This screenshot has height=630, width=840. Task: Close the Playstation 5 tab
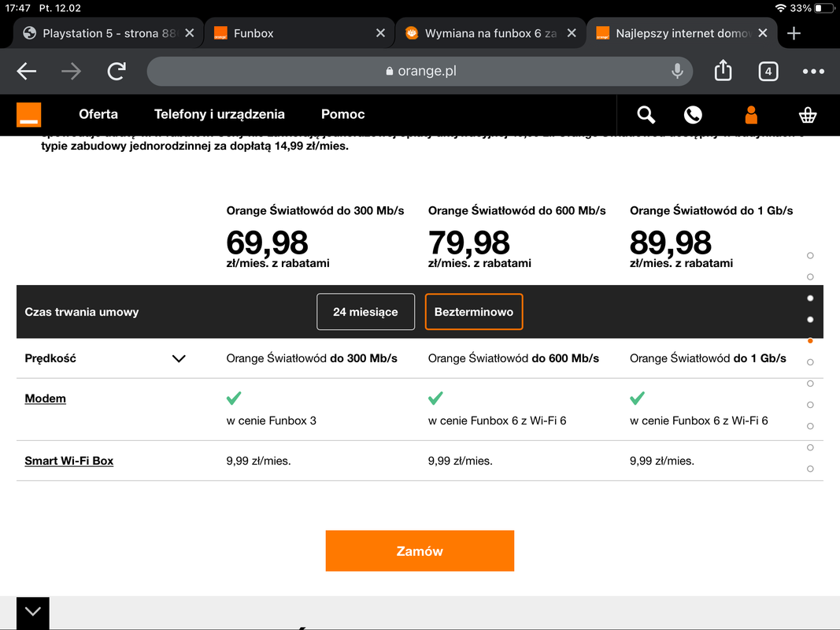coord(189,33)
